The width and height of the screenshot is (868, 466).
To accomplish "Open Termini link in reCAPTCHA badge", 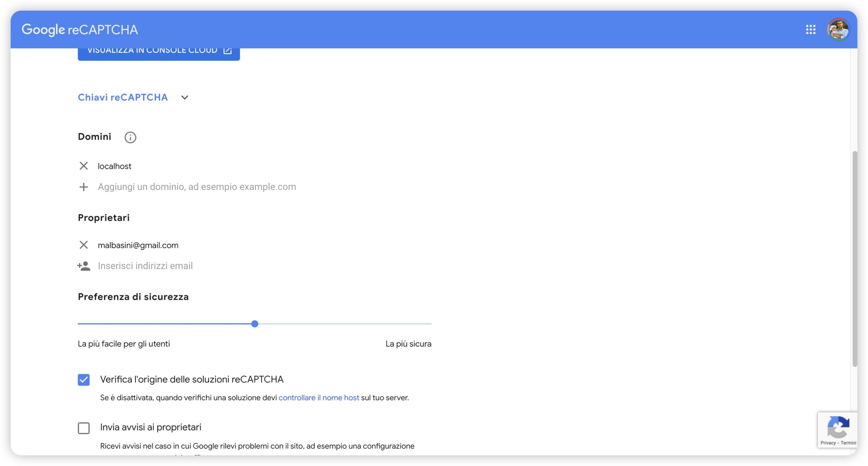I will click(x=848, y=443).
